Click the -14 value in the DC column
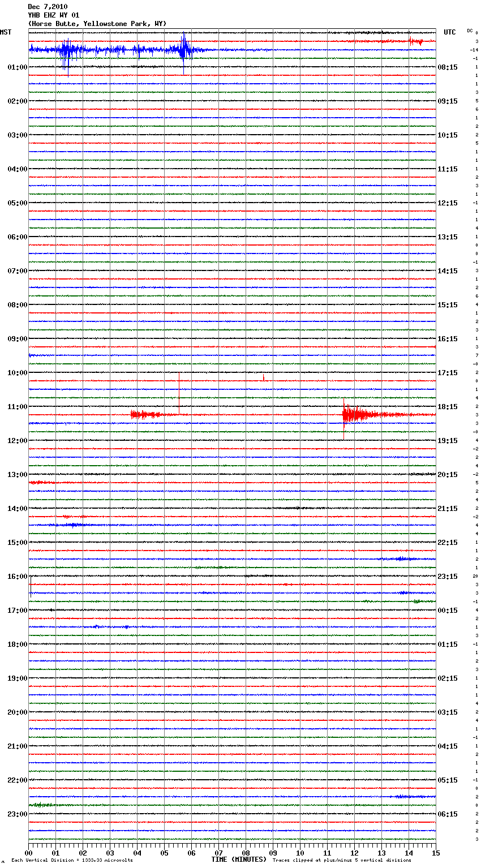The image size is (481, 868). (x=474, y=50)
